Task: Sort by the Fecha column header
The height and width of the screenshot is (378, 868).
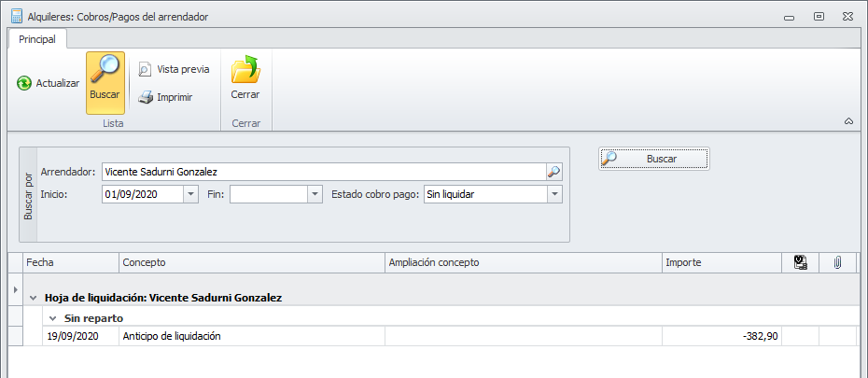Action: 71,263
